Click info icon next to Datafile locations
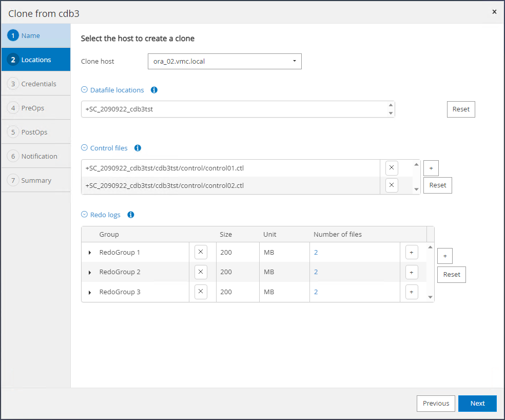The image size is (505, 420). pyautogui.click(x=154, y=90)
